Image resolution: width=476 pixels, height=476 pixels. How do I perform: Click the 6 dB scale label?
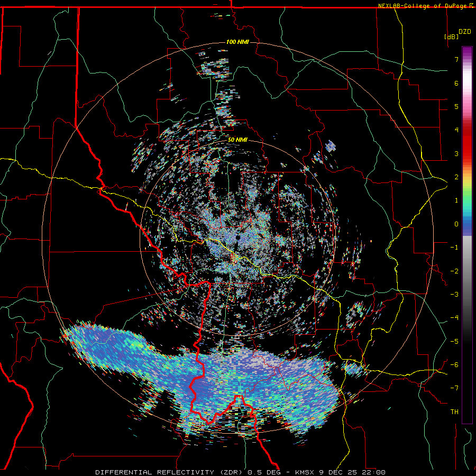pos(456,83)
